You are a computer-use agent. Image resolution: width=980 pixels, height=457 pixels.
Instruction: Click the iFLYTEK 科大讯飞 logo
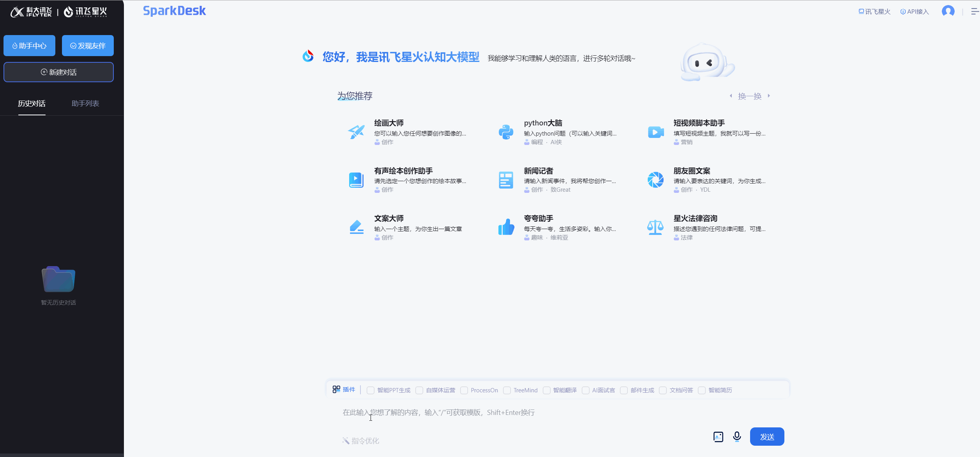(31, 12)
